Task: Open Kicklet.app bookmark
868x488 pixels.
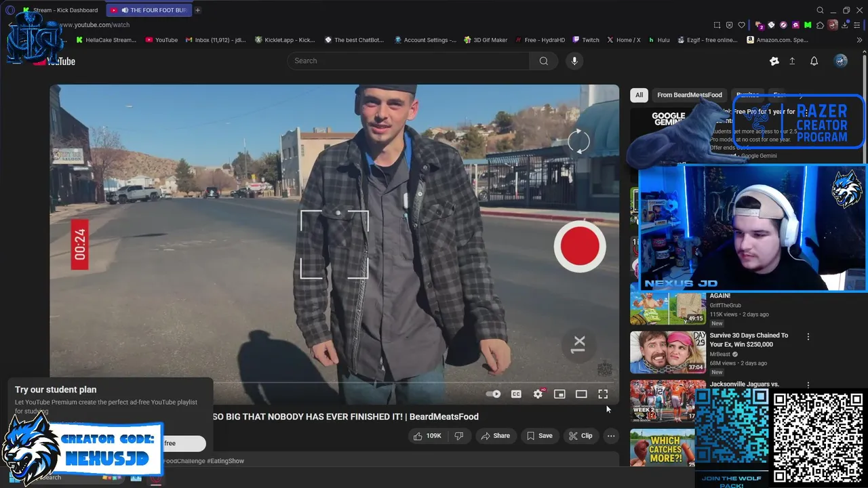Action: coord(285,40)
